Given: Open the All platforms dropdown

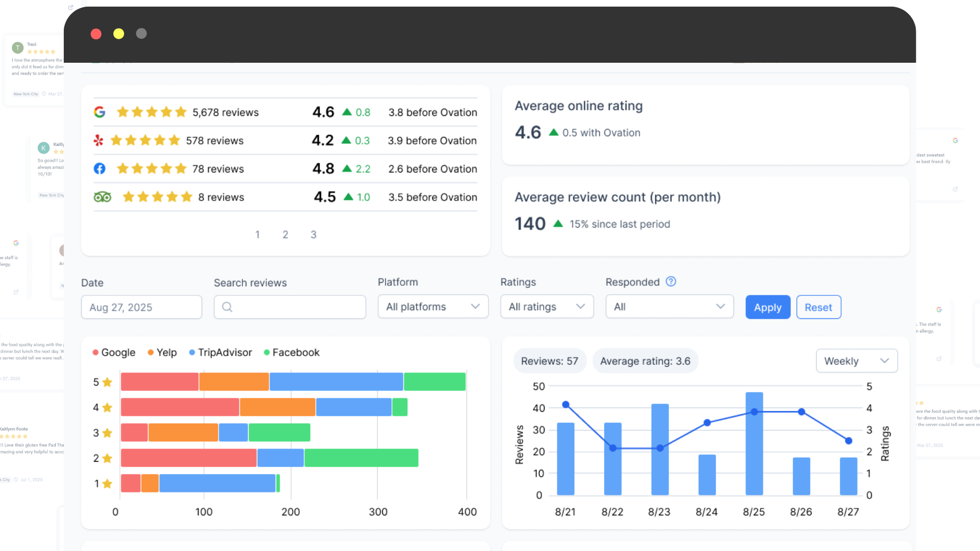Looking at the screenshot, I should coord(433,307).
